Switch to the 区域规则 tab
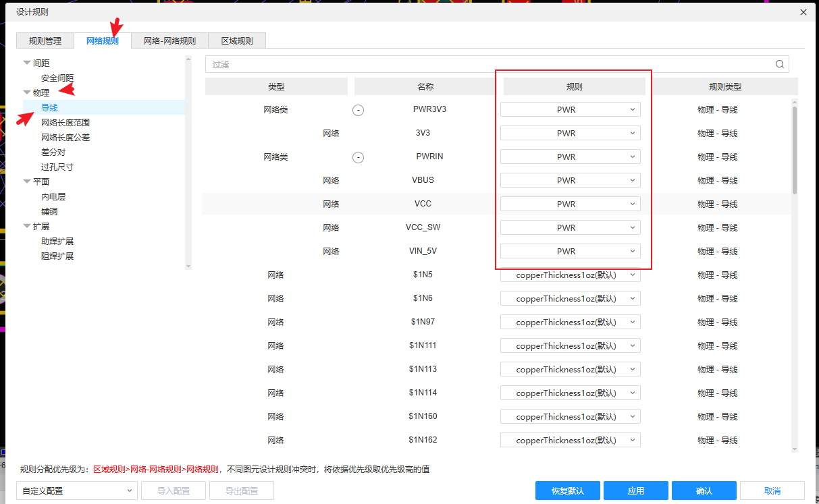The image size is (819, 504). [237, 40]
